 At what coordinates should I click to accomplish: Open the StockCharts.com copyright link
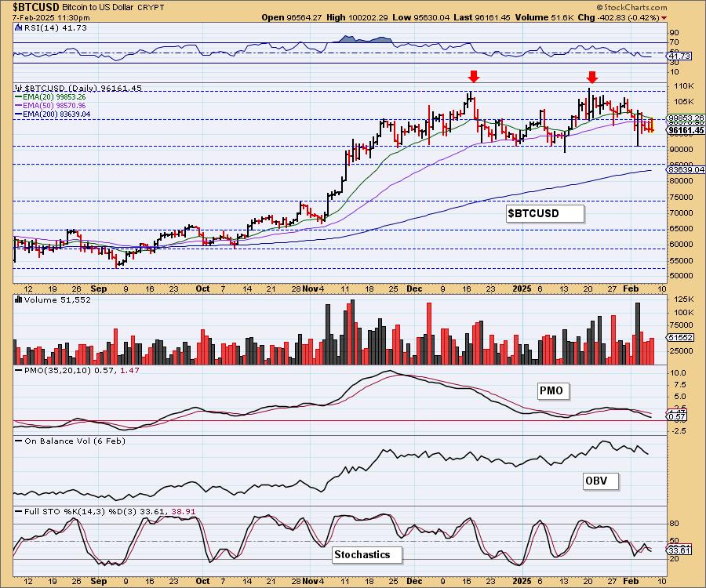point(631,7)
